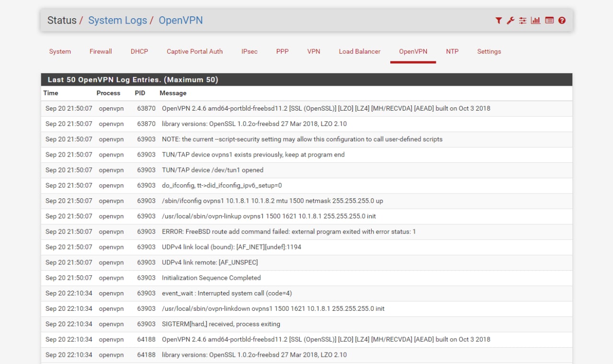613x364 pixels.
Task: Select the Captive Portal Auth tab
Action: pyautogui.click(x=194, y=51)
